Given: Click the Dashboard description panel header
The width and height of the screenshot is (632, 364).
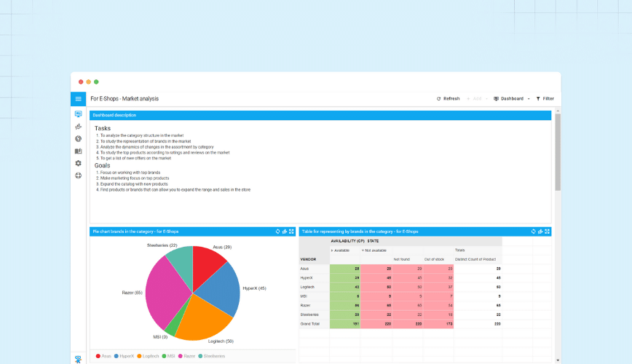Looking at the screenshot, I should (320, 115).
